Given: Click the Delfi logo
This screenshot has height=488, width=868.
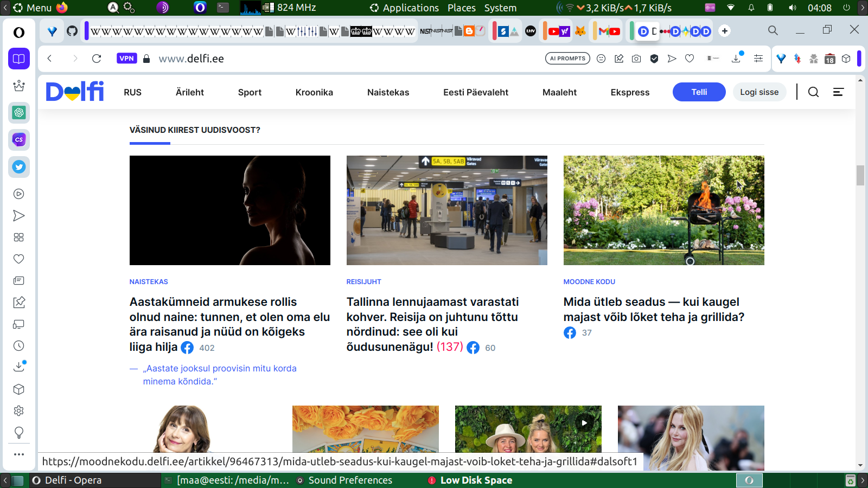Looking at the screenshot, I should (x=75, y=92).
